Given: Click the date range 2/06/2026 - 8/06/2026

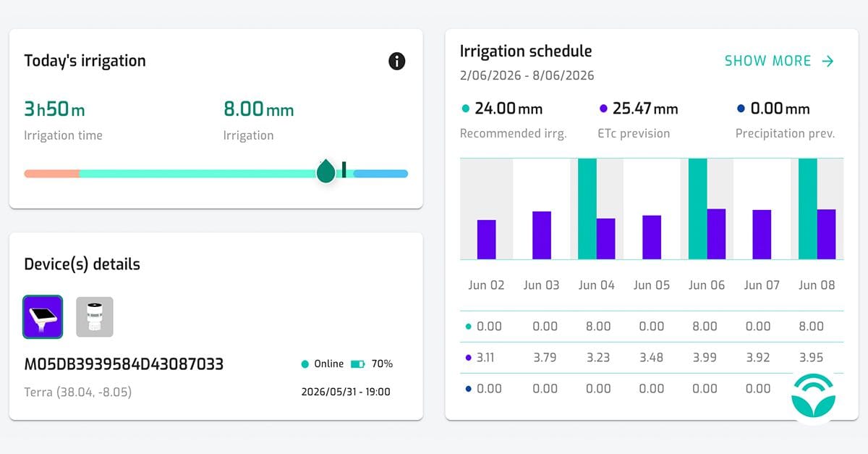Looking at the screenshot, I should [x=527, y=75].
